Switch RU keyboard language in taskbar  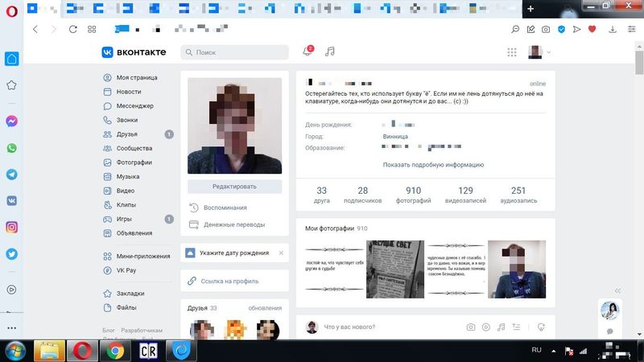pos(537,350)
